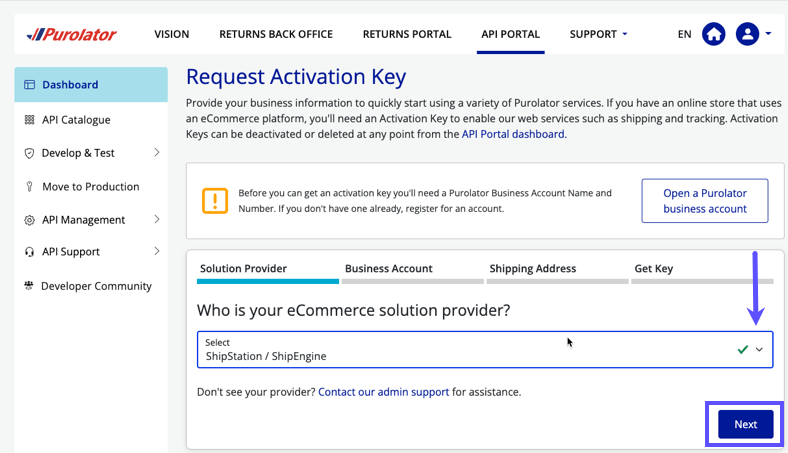Expand the API Support chevron

tap(157, 251)
